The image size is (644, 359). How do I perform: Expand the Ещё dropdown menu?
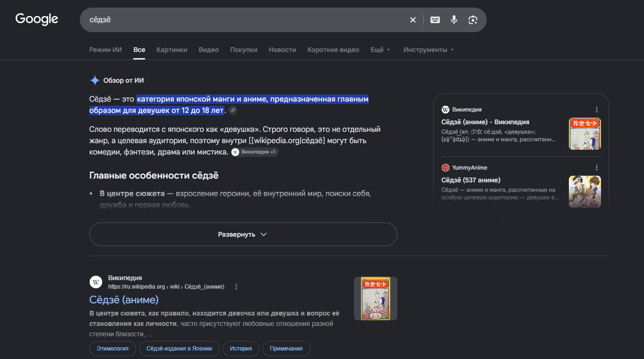pos(380,50)
